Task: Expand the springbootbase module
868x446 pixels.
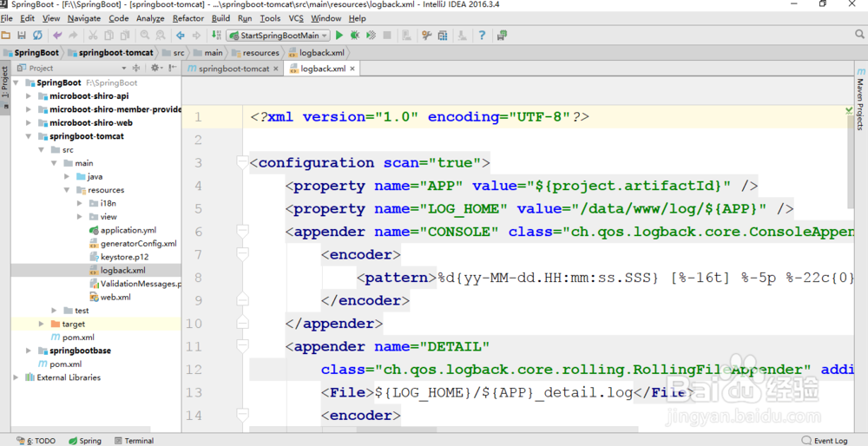Action: [29, 351]
